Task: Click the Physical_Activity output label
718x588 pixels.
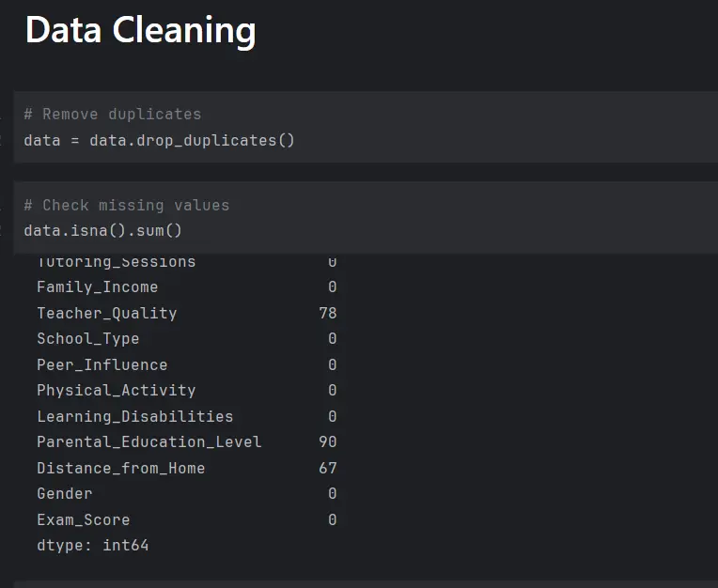Action: click(116, 391)
